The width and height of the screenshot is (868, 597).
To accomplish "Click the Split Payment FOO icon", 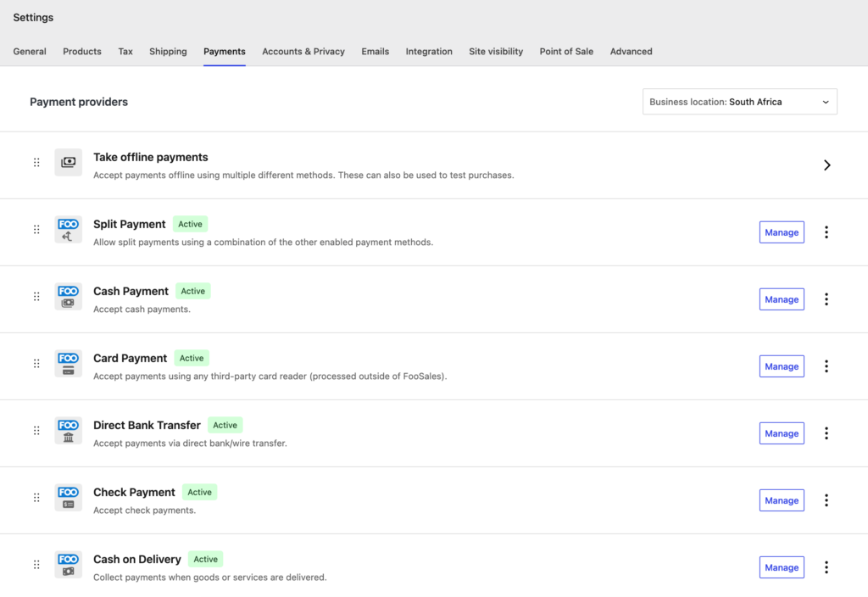I will pyautogui.click(x=68, y=229).
